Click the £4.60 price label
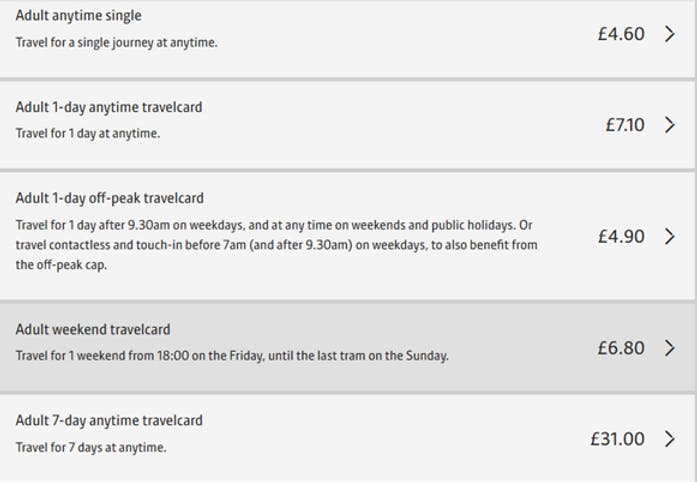 (x=621, y=34)
